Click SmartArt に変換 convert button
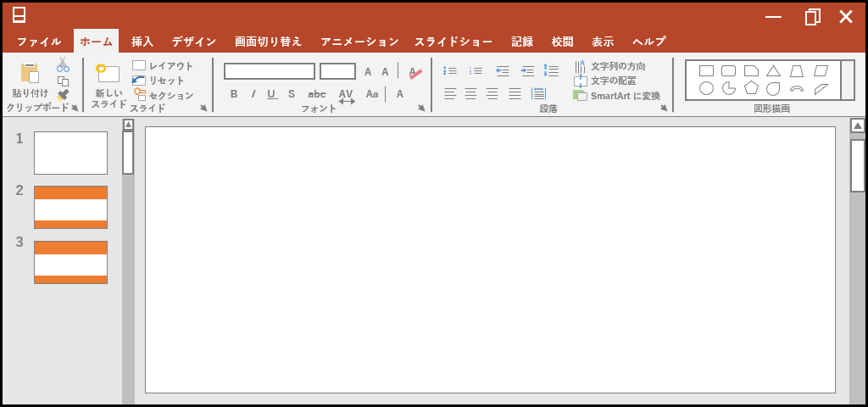Screen dimensions: 868x407 pyautogui.click(x=617, y=96)
